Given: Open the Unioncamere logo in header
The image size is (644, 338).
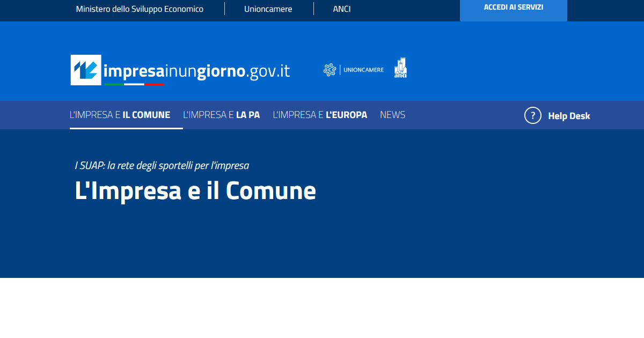Looking at the screenshot, I should (354, 70).
